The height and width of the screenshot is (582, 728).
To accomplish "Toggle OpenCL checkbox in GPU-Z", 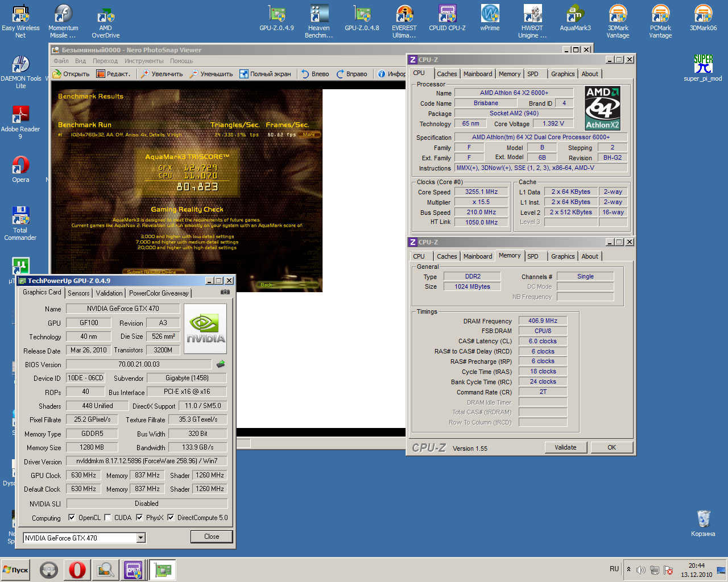I will [72, 517].
